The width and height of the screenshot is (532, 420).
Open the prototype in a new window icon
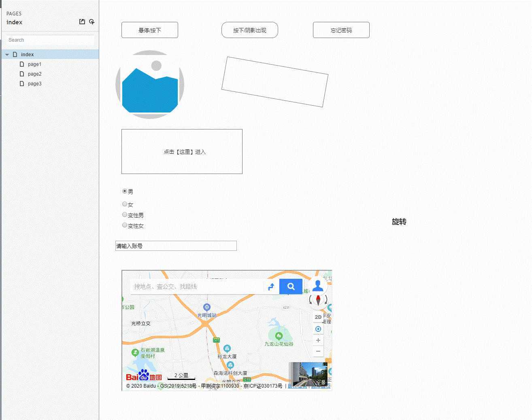[x=82, y=22]
